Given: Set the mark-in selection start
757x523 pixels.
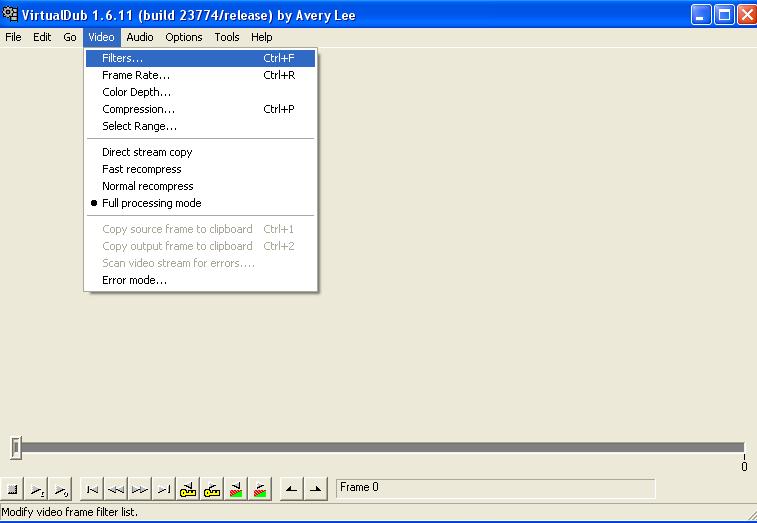Looking at the screenshot, I should pos(292,489).
